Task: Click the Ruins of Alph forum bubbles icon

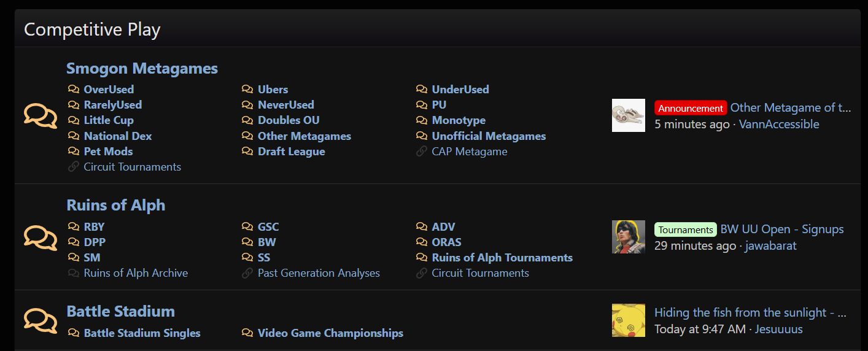Action: 41,237
